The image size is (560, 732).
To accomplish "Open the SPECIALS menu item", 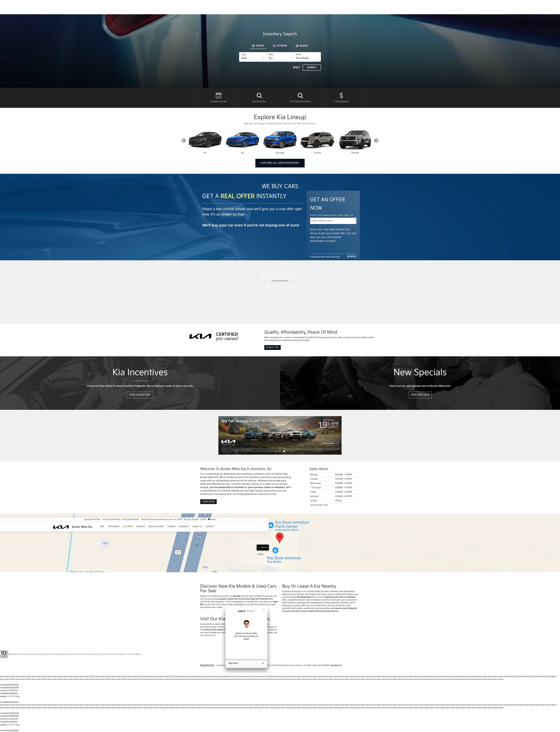I will (x=141, y=527).
